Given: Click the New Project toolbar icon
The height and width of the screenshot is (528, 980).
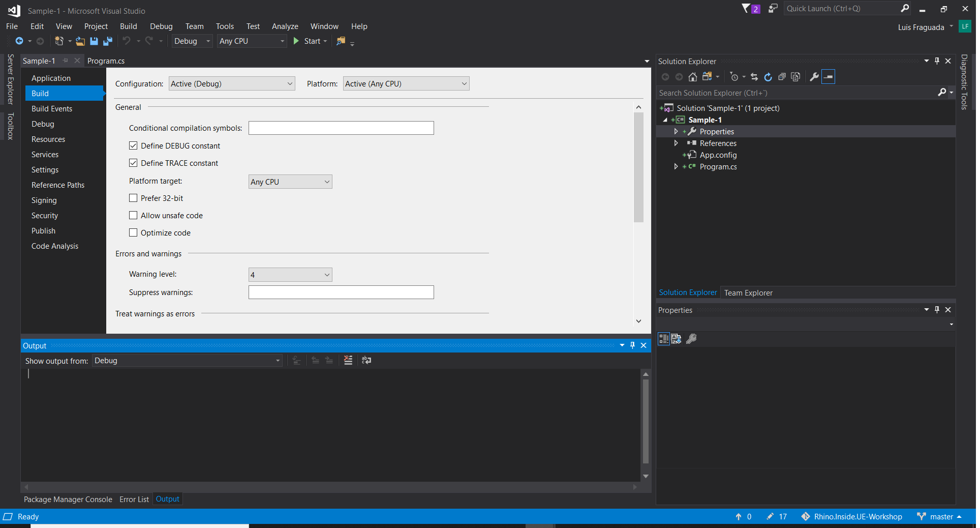Looking at the screenshot, I should [x=59, y=41].
